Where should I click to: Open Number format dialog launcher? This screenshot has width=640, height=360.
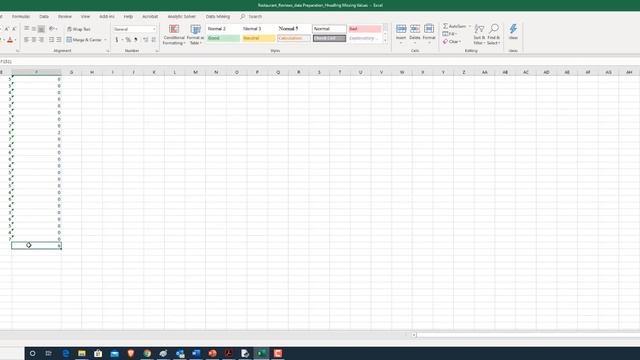tap(157, 51)
